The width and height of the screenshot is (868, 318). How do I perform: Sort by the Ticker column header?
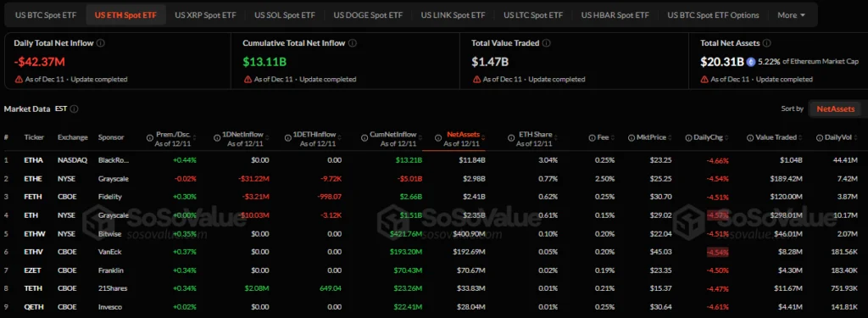[x=34, y=137]
